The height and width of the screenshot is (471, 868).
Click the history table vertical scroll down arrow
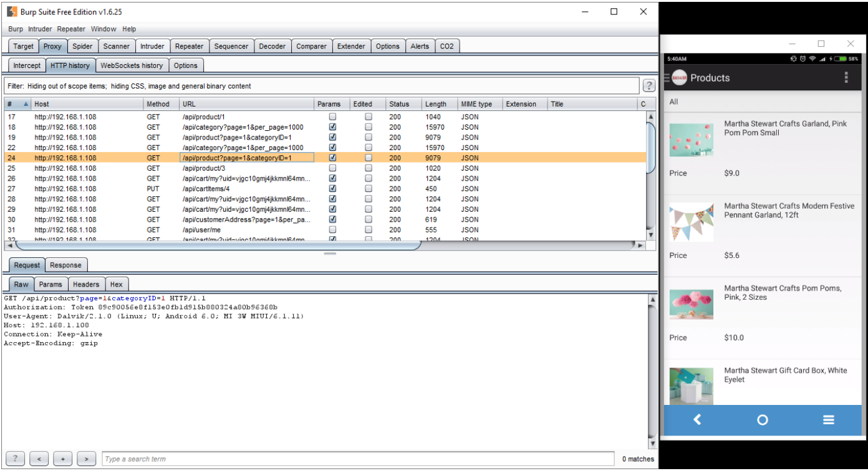coord(651,235)
